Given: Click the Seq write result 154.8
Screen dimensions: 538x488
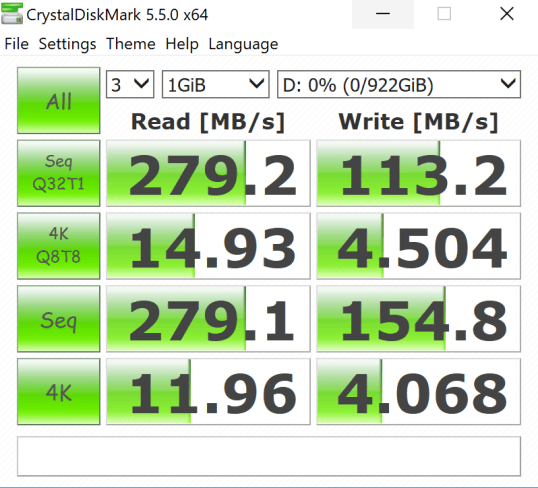Looking at the screenshot, I should pos(419,319).
